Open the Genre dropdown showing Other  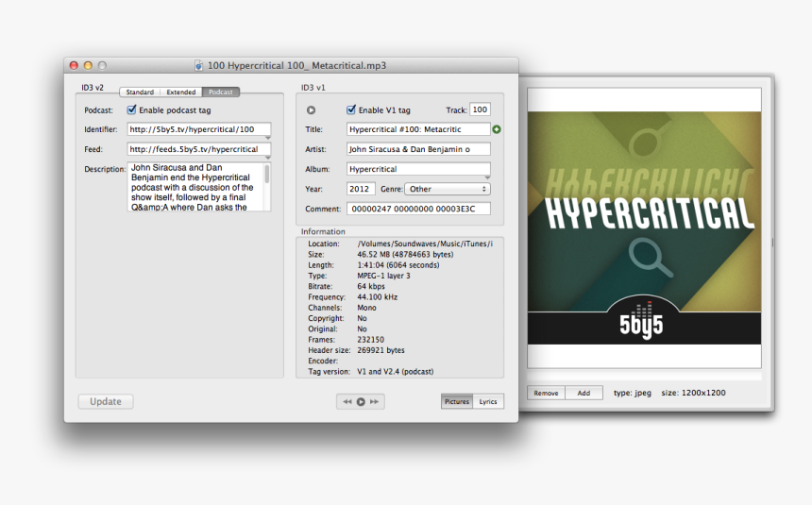click(x=448, y=189)
